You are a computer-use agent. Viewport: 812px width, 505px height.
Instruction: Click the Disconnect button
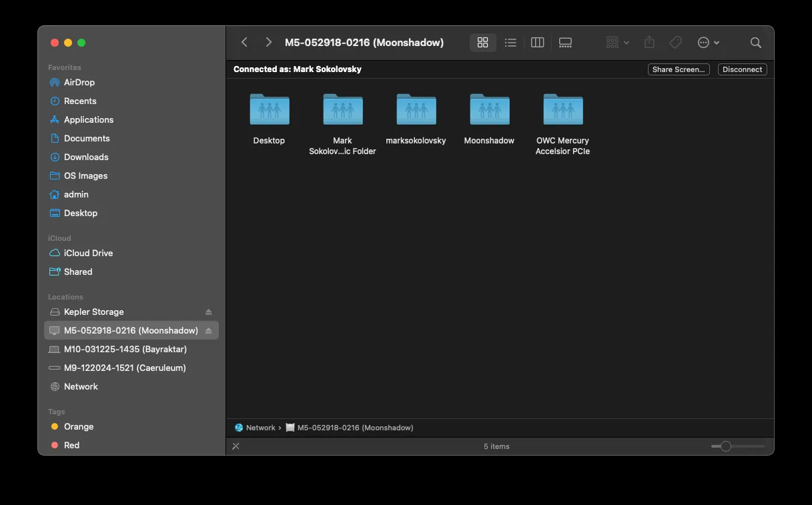742,69
